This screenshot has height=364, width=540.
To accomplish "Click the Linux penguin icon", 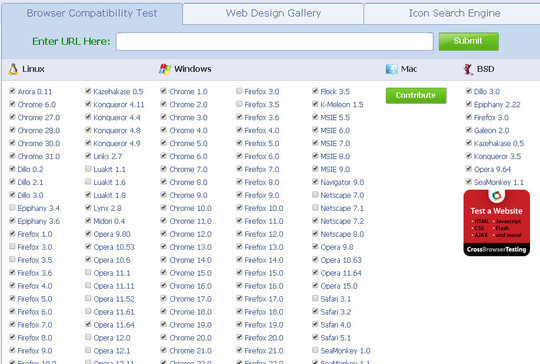I will coord(13,69).
